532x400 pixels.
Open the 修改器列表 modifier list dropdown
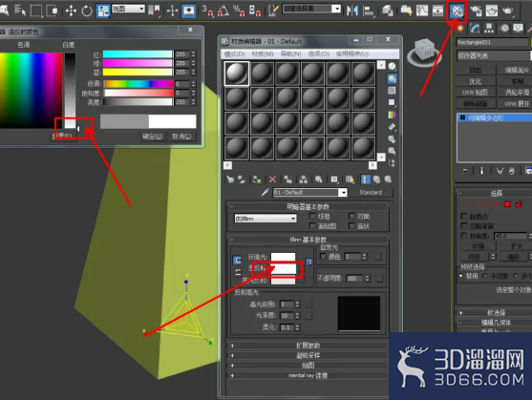494,55
